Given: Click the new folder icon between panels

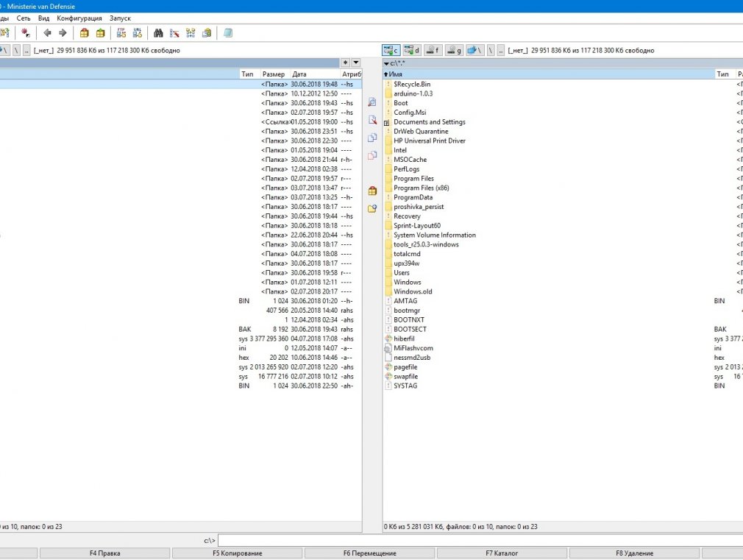Looking at the screenshot, I should 372,208.
